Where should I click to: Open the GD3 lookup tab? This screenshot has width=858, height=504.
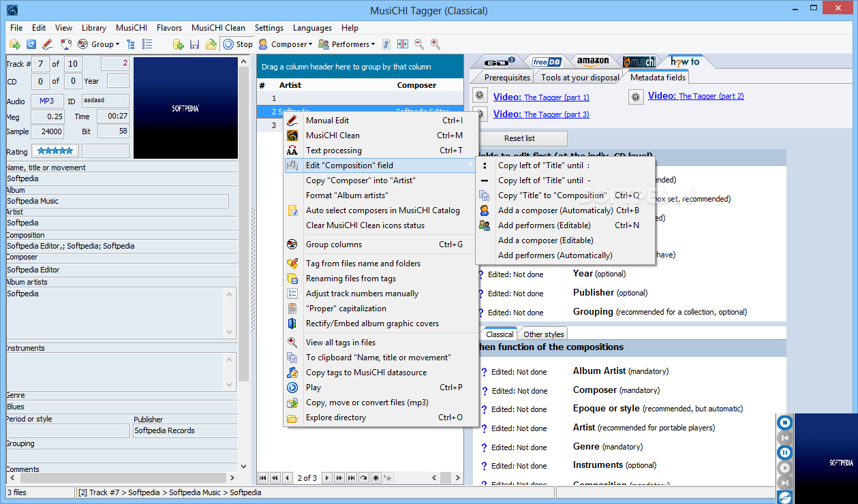(500, 61)
